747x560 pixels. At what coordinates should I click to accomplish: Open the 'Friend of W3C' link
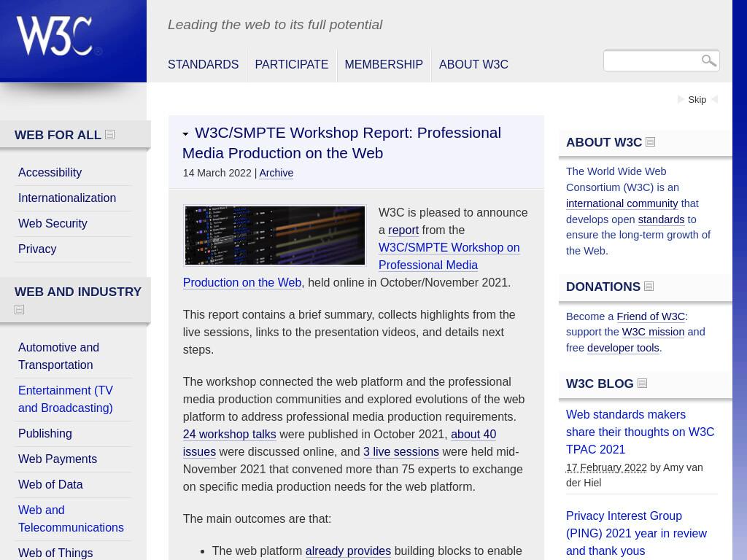(651, 316)
